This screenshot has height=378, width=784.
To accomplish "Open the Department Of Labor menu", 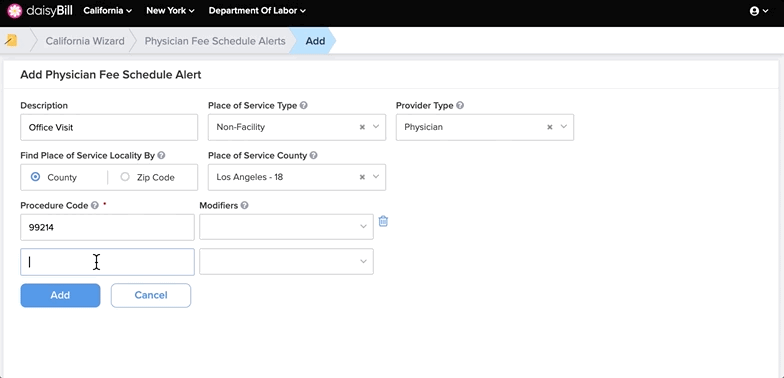I will coord(257,10).
